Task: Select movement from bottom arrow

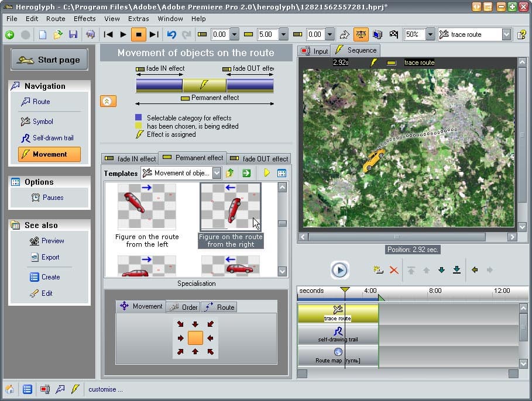Action: point(195,352)
